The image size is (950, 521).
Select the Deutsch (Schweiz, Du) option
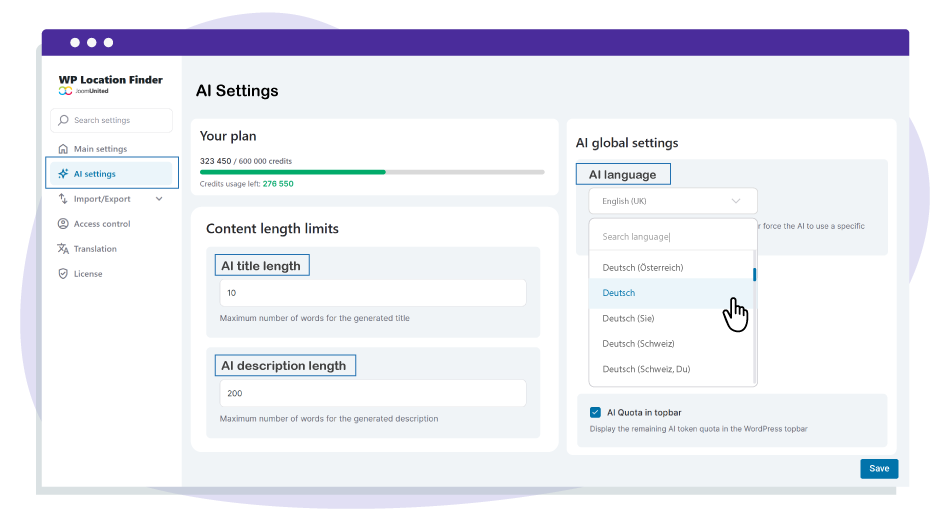646,369
